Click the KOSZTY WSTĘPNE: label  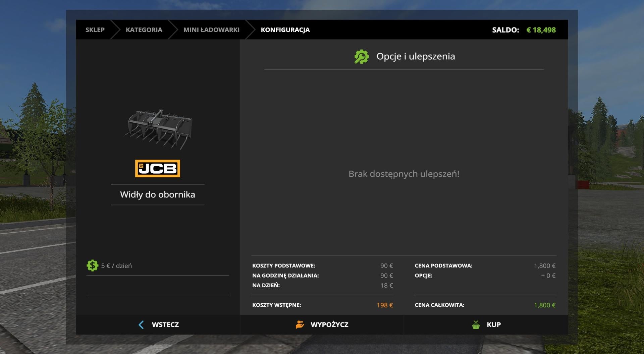(x=276, y=305)
